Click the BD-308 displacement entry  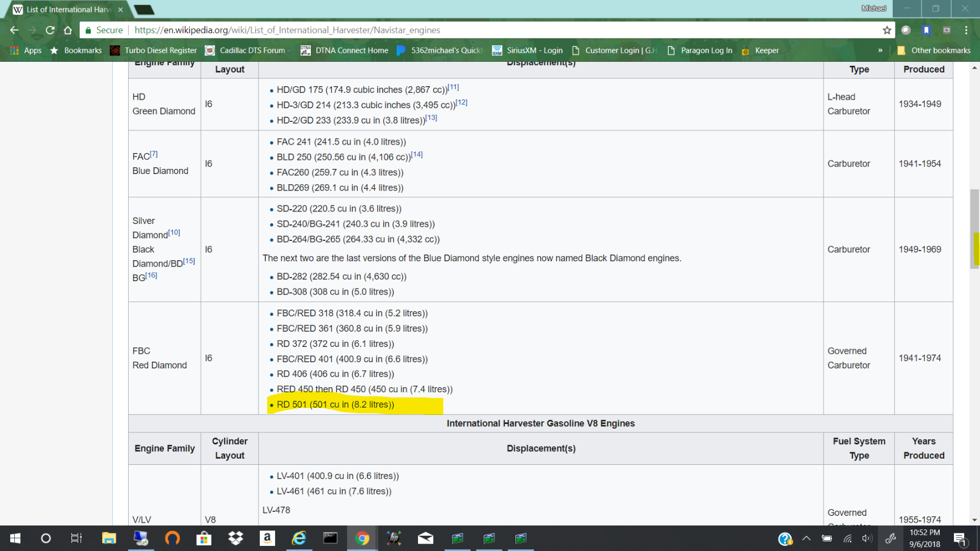click(x=335, y=292)
